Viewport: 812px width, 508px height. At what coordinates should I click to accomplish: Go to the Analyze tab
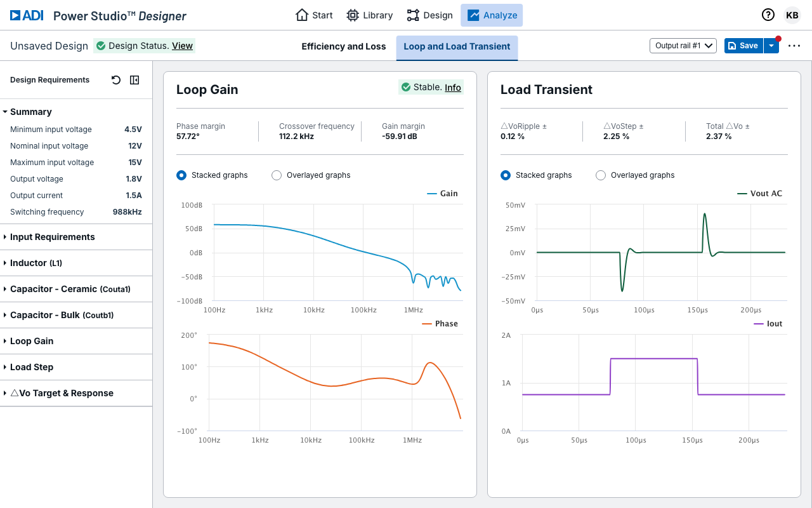(492, 15)
